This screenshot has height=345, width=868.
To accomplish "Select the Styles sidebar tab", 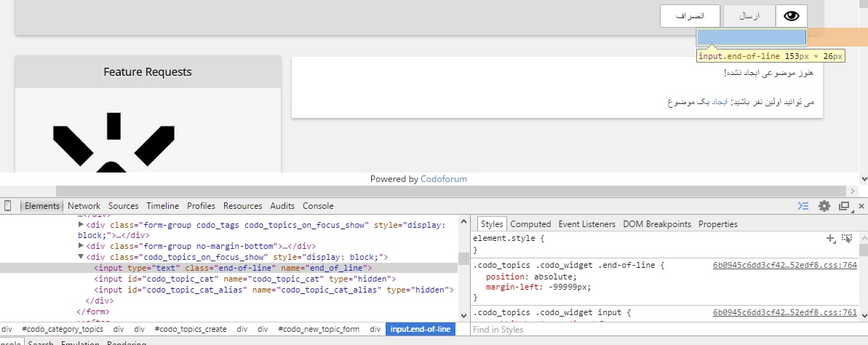I will pos(492,224).
